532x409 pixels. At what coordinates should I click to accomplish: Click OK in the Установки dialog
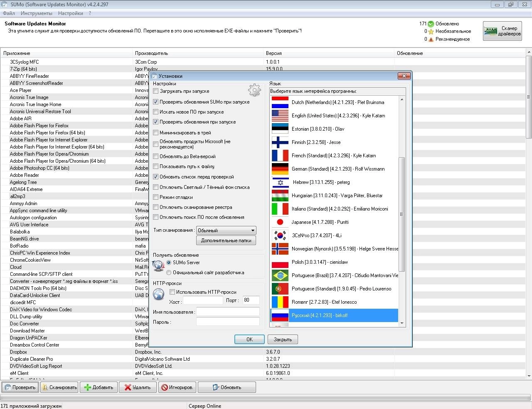pos(249,340)
